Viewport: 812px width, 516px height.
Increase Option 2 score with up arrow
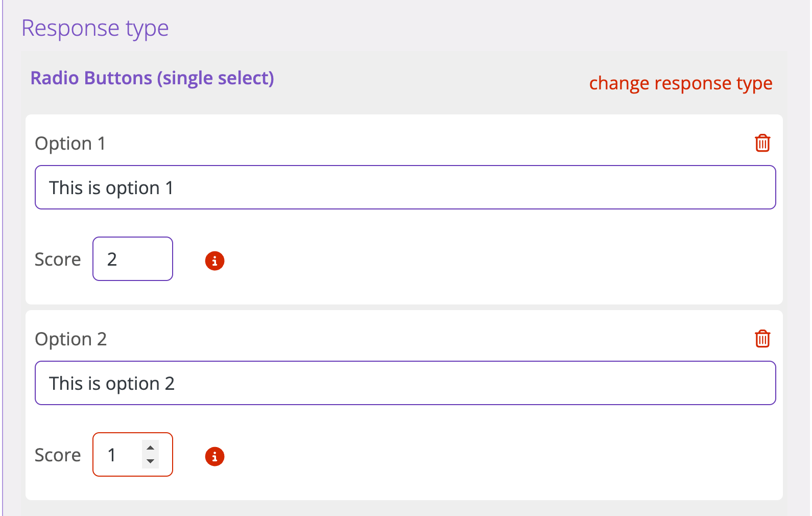(x=150, y=448)
